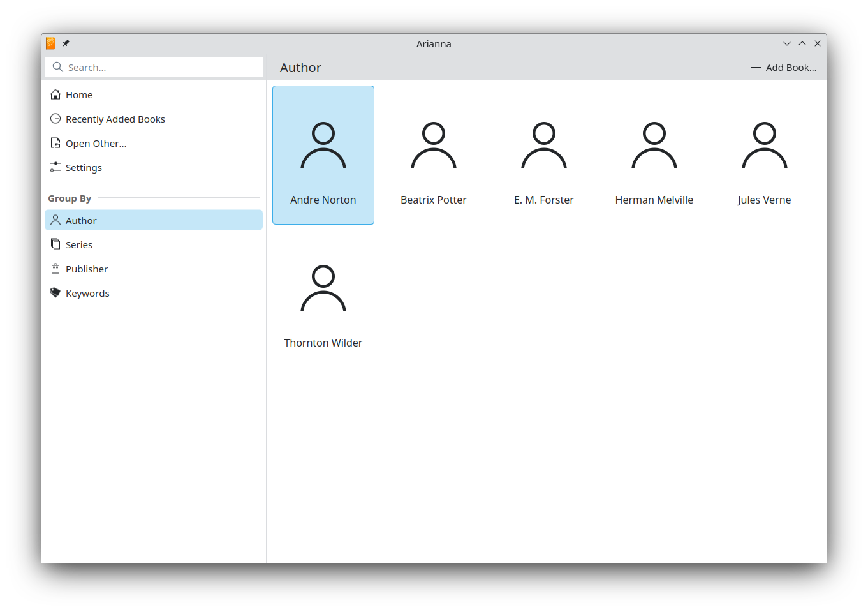This screenshot has height=612, width=868.
Task: Group books by Series
Action: pos(79,245)
